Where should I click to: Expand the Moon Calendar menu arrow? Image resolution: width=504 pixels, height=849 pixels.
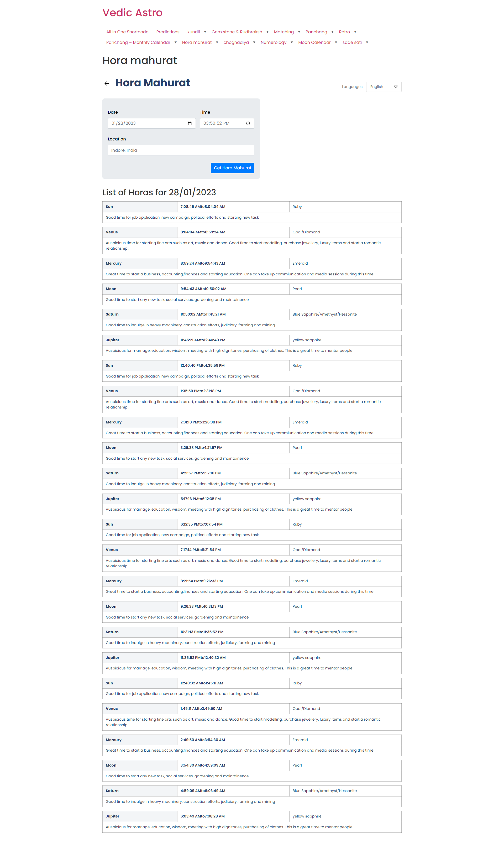tap(336, 43)
